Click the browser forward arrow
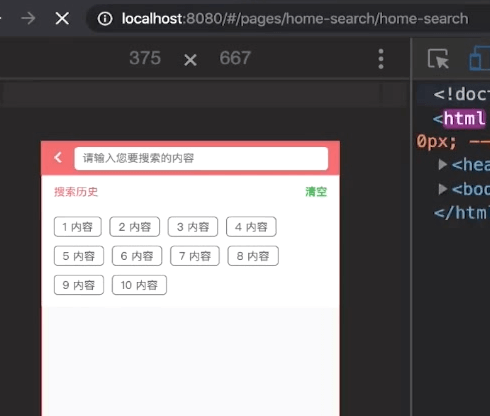 coord(28,18)
